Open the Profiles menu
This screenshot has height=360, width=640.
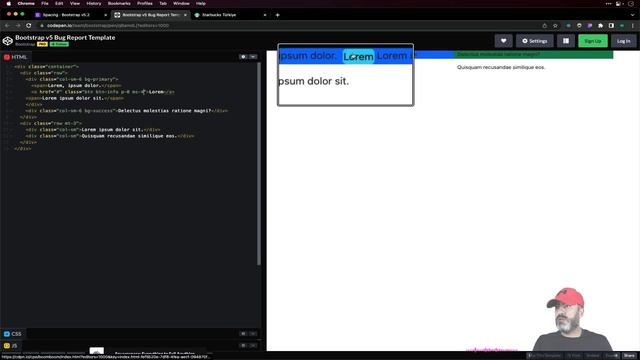tap(144, 3)
